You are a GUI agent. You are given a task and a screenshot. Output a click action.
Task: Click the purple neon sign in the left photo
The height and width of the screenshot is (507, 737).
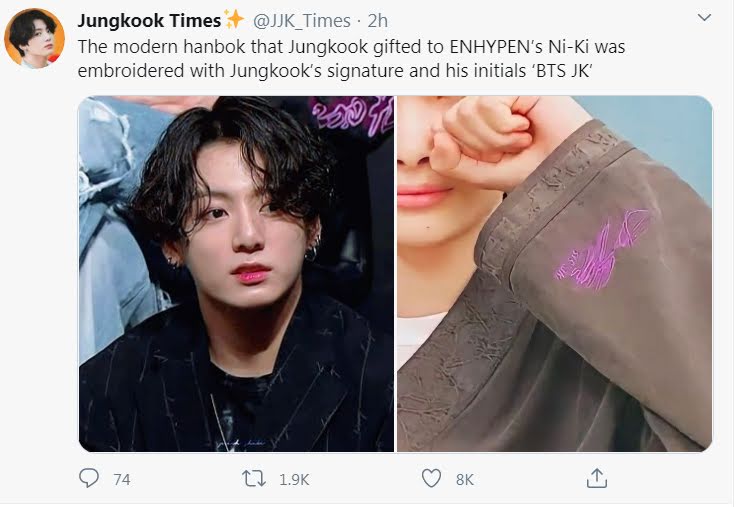tap(353, 115)
